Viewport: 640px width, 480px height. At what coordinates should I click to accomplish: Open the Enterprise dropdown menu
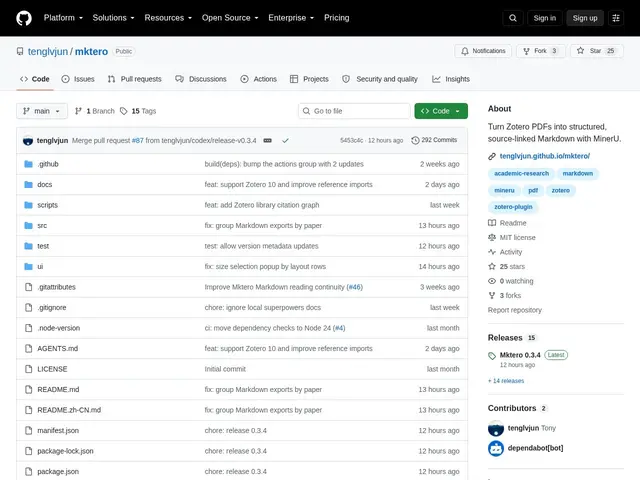(x=291, y=18)
